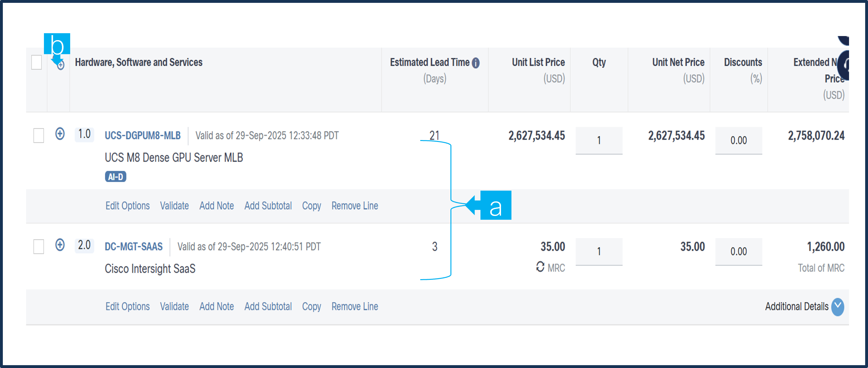
Task: Open the DC-MGT-SAAS product link
Action: [x=133, y=247]
